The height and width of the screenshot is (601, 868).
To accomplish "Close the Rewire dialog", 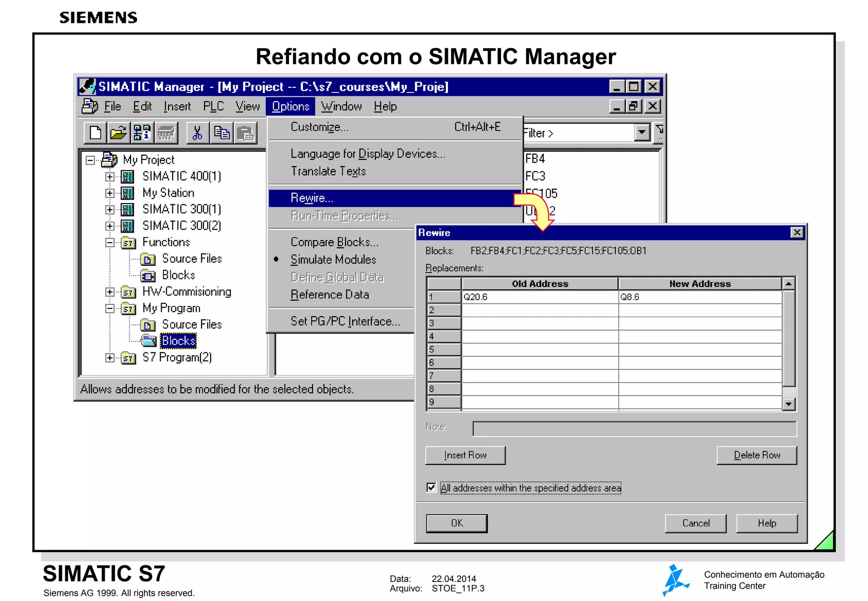I will click(797, 232).
